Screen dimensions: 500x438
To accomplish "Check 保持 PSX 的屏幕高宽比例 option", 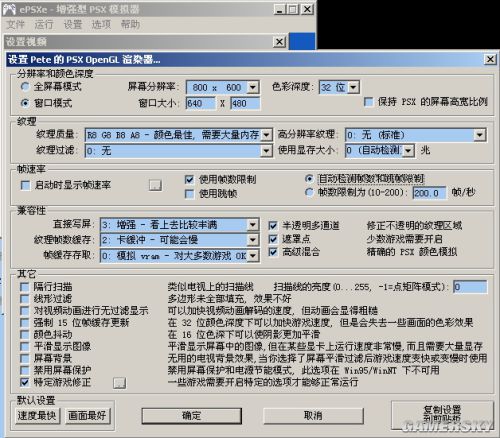I will (368, 102).
